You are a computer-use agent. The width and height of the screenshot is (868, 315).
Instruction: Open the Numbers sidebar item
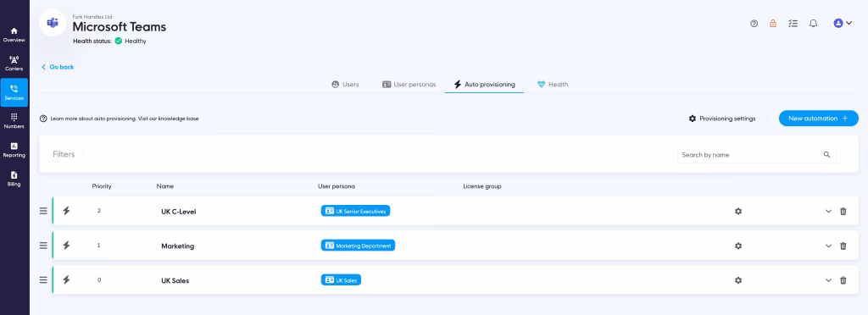point(14,121)
